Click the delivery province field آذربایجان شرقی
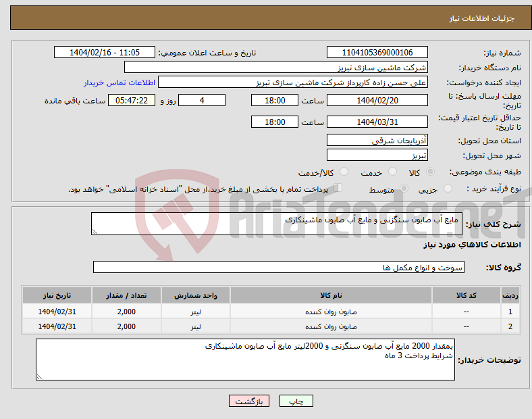Screen dimensions: 532x419 point(377,140)
